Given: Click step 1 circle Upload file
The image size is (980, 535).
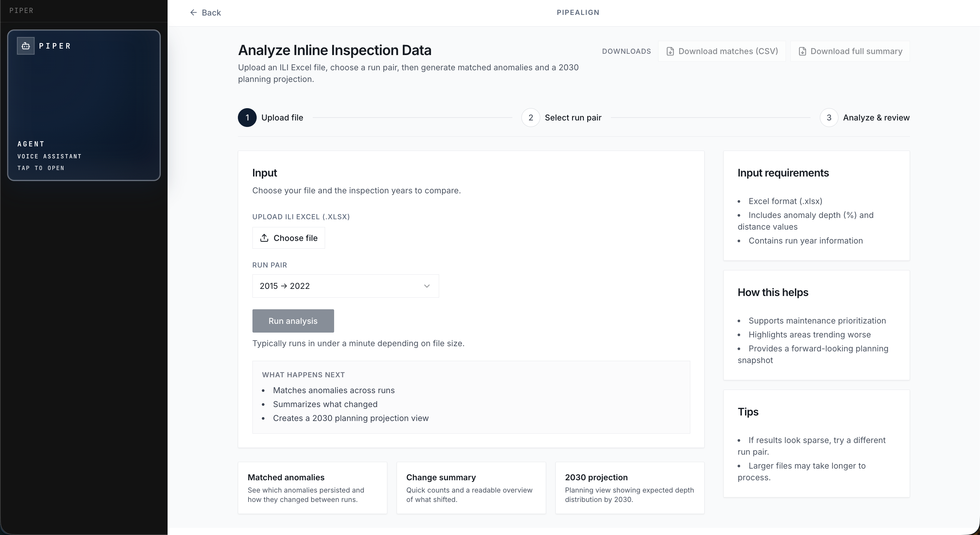Looking at the screenshot, I should [247, 118].
